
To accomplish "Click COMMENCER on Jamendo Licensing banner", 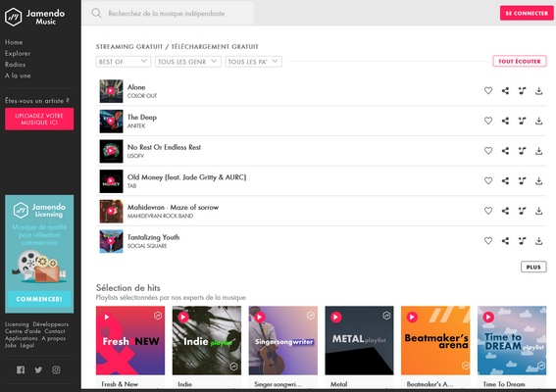I will coord(39,299).
